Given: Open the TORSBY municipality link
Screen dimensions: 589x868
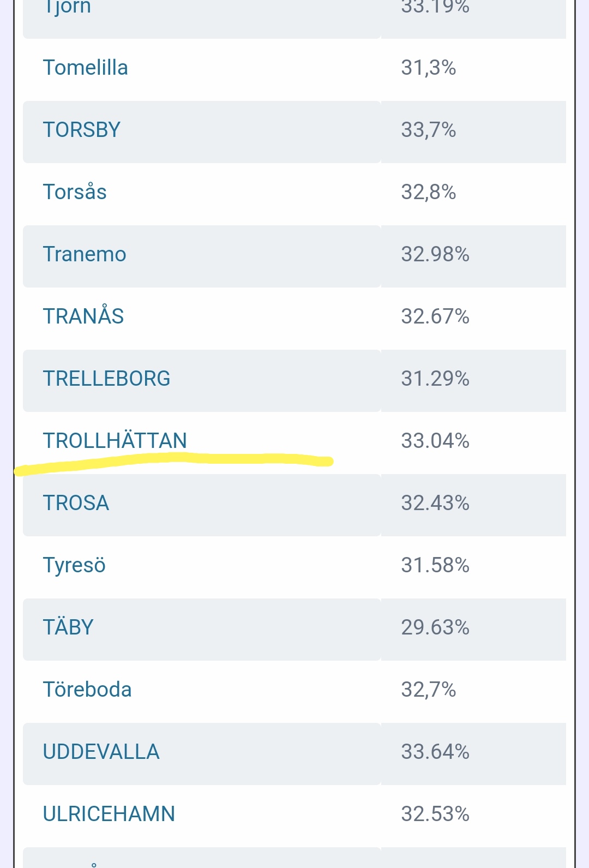Looking at the screenshot, I should [82, 130].
